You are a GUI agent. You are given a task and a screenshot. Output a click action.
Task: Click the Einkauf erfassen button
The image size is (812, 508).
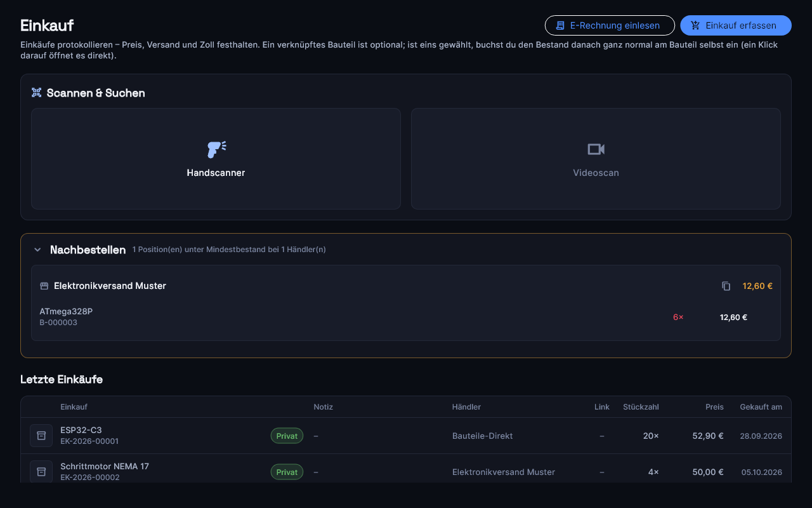(x=736, y=25)
